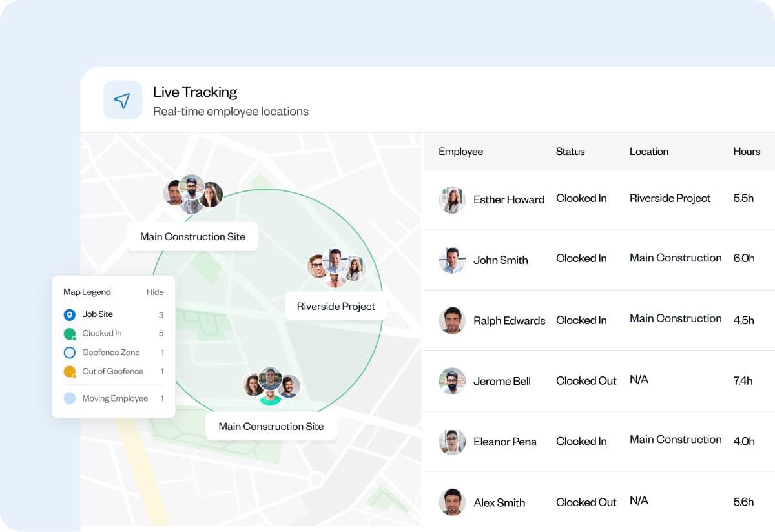Click the orange Out of Geofence icon
775x532 pixels.
[70, 371]
